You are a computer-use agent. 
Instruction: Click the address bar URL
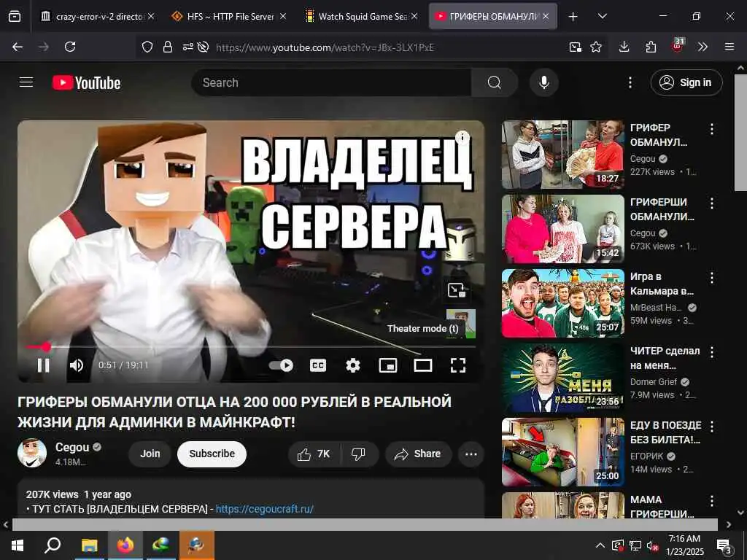[x=325, y=47]
